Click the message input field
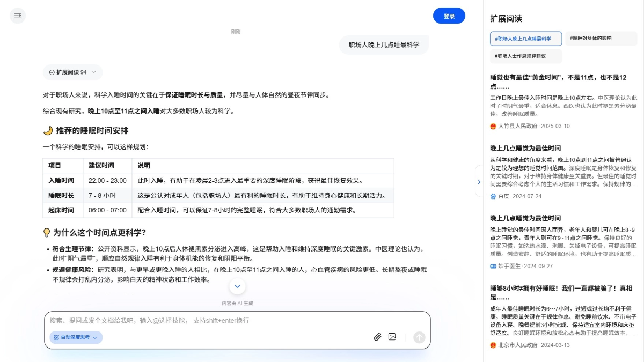The image size is (644, 362). tap(237, 320)
